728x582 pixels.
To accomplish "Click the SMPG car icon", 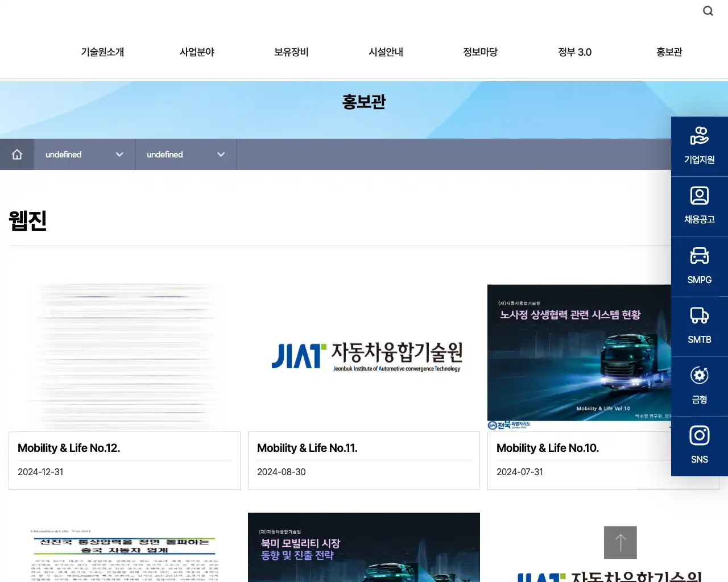I will point(699,265).
